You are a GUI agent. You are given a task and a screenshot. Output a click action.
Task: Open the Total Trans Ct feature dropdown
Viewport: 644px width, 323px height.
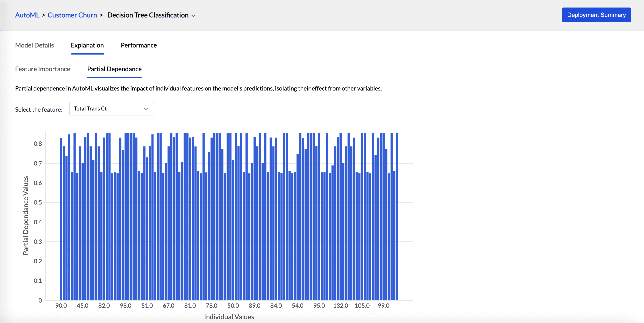point(112,109)
